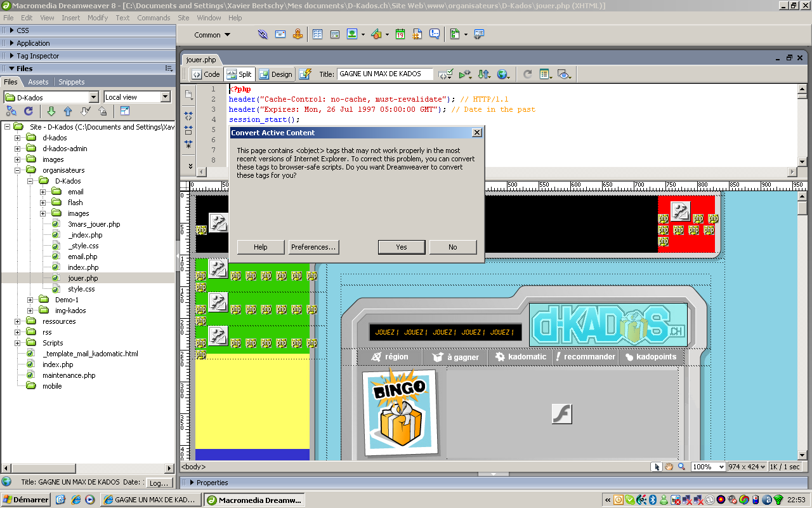Check out files icon in Files panel
This screenshot has height=508, width=812.
coord(86,111)
